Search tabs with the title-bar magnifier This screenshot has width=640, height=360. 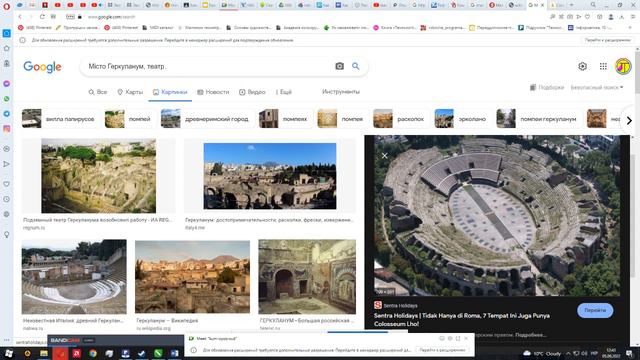(593, 5)
